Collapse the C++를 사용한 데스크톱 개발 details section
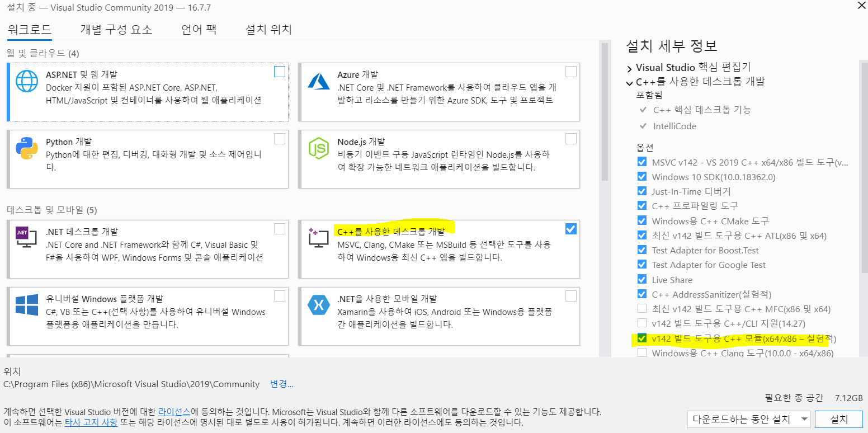Screen dimensions: 868x433 tap(630, 83)
